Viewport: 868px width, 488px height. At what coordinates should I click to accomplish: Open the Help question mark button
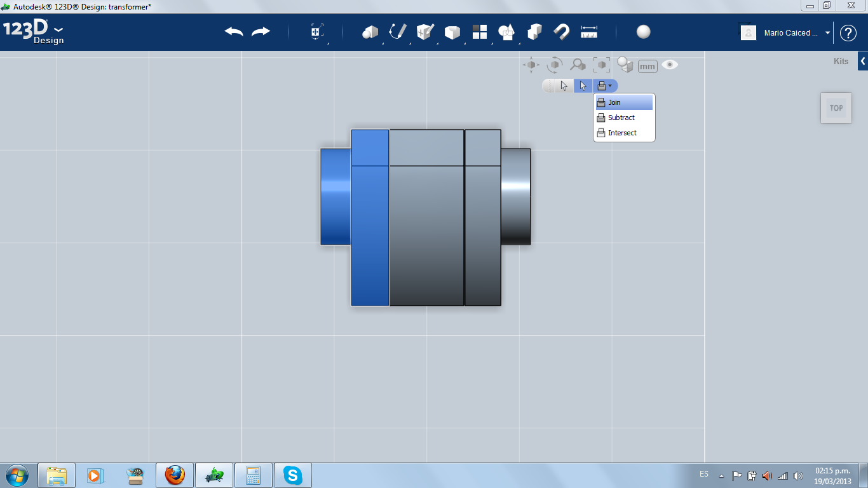point(848,33)
